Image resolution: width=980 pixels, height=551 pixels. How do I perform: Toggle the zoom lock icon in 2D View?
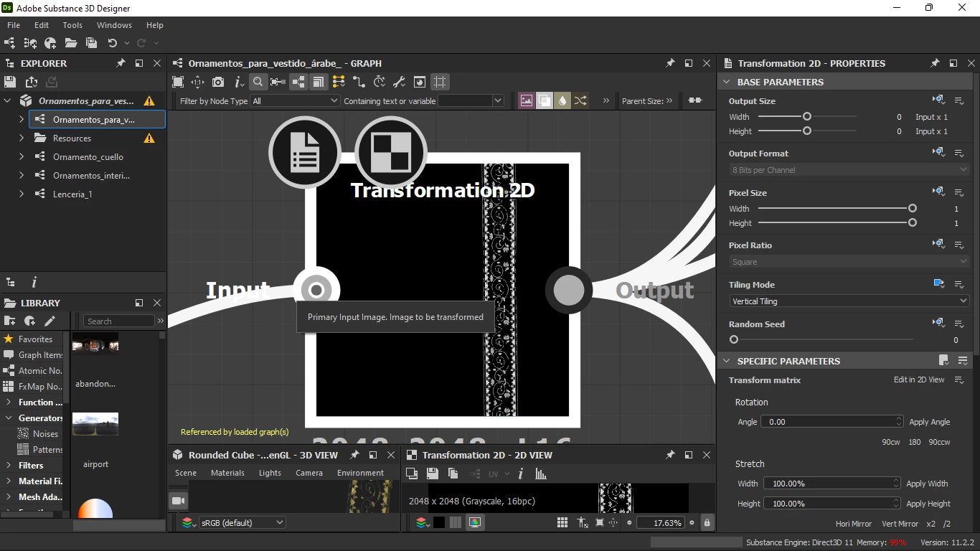(707, 523)
